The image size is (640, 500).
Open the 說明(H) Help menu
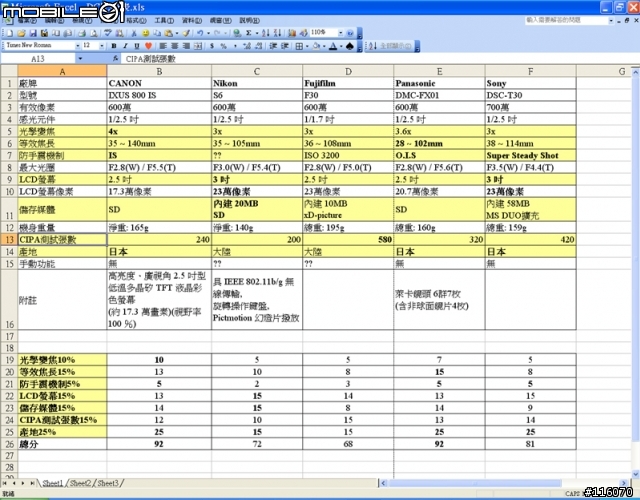coord(249,20)
